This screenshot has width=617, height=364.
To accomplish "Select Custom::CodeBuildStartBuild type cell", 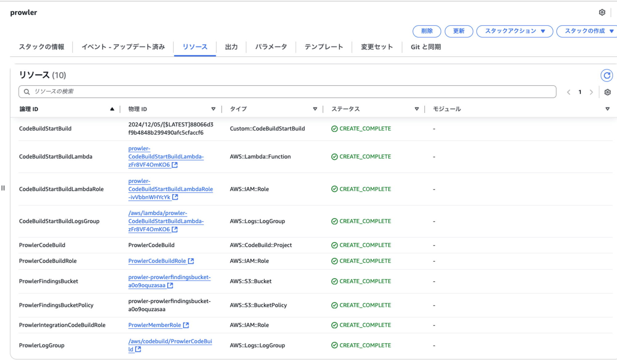I will [267, 129].
